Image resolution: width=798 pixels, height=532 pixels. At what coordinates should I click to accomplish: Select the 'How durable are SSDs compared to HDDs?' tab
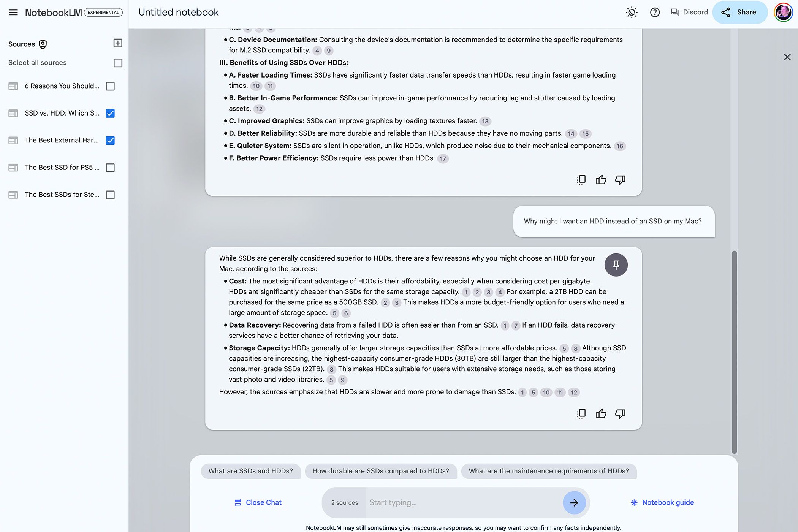click(x=381, y=471)
